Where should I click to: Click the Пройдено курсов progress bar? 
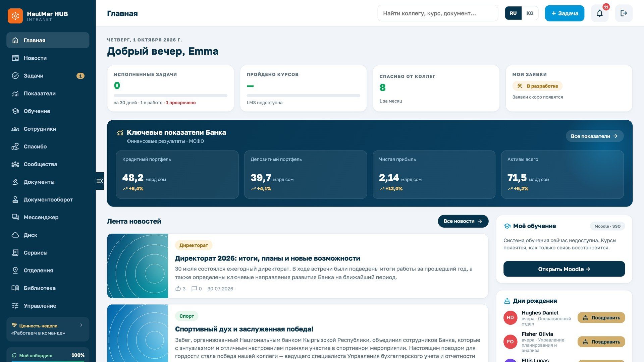304,96
